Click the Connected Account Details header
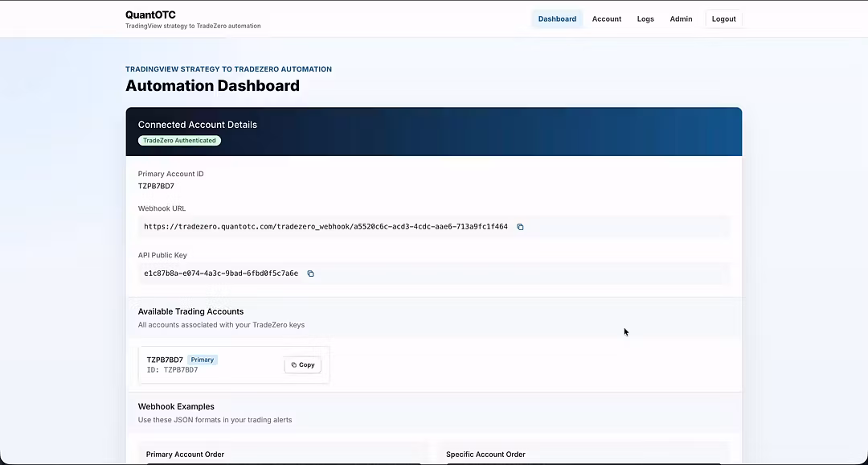868x465 pixels. 198,125
